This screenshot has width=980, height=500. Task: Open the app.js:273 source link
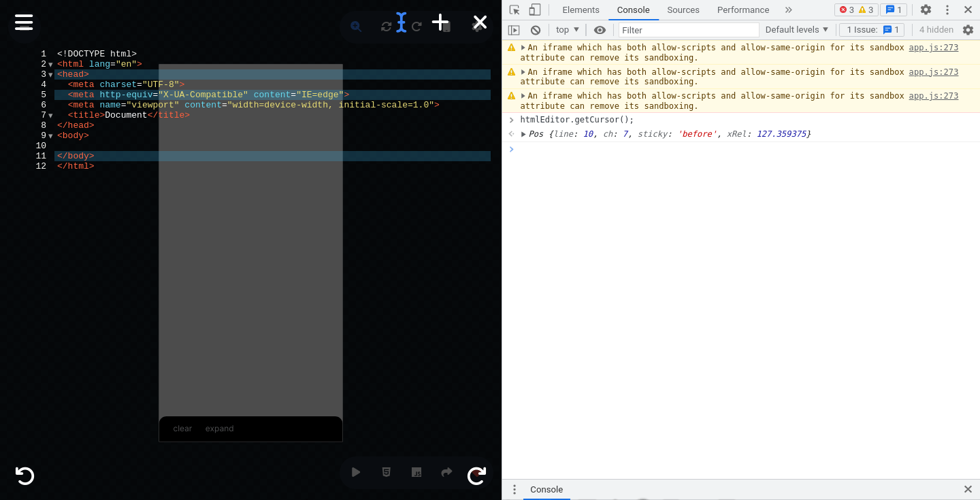coord(933,48)
